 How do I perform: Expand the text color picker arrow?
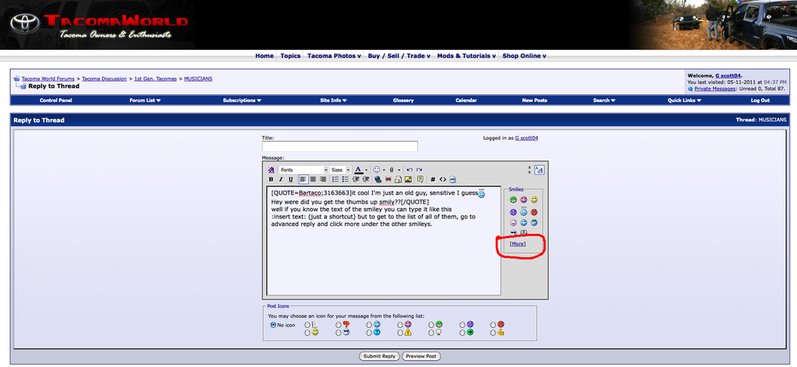click(x=366, y=170)
